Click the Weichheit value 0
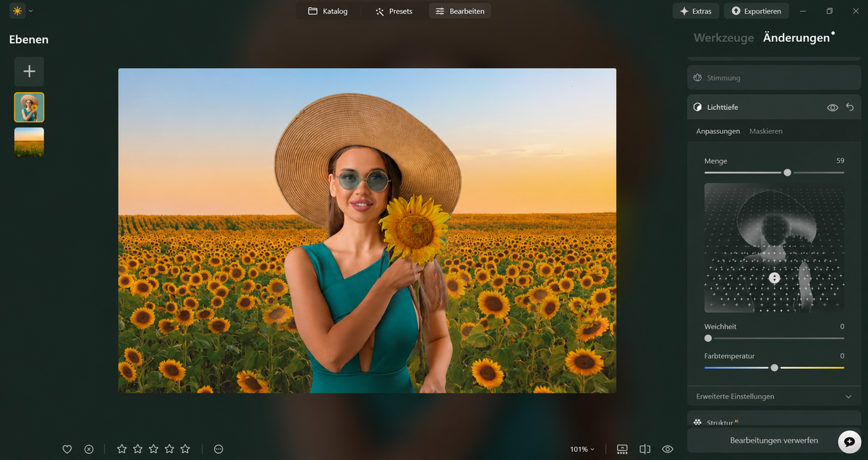The height and width of the screenshot is (460, 868). 842,326
